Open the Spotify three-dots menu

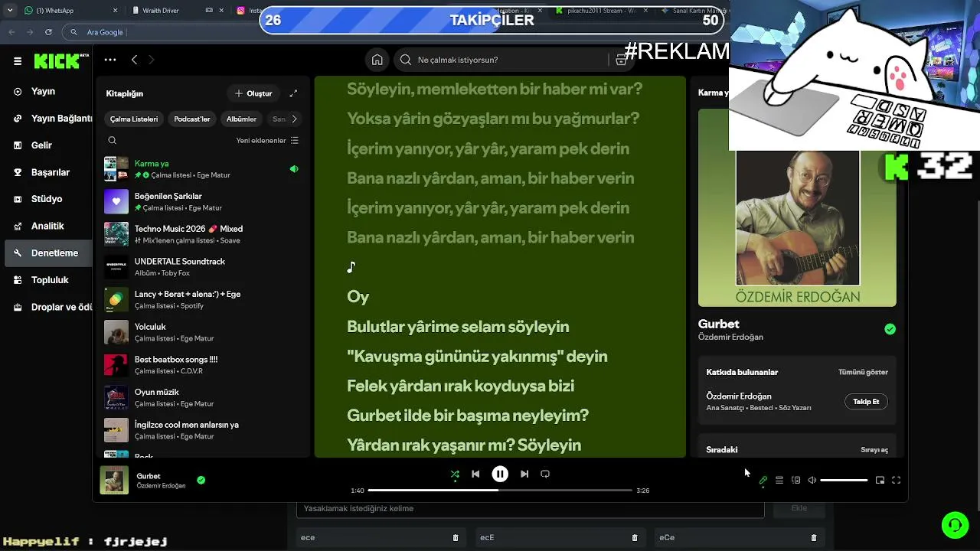point(110,60)
